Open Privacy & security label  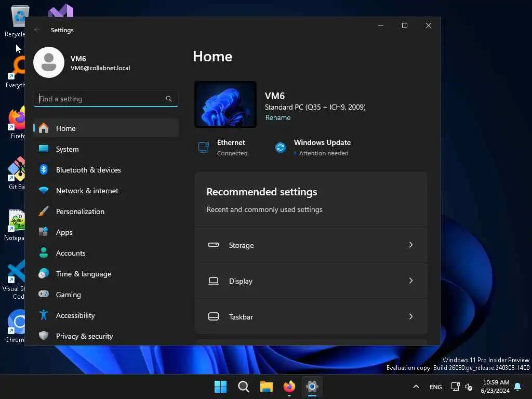[x=85, y=336]
